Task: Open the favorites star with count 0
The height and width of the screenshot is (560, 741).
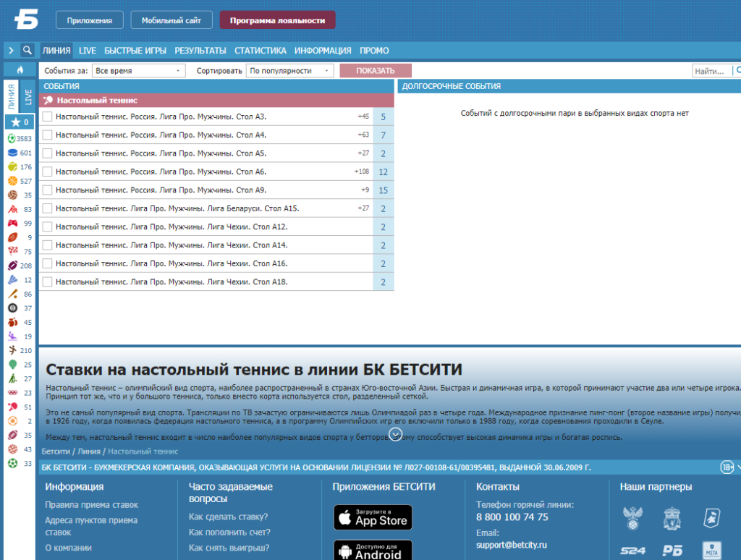Action: click(20, 122)
